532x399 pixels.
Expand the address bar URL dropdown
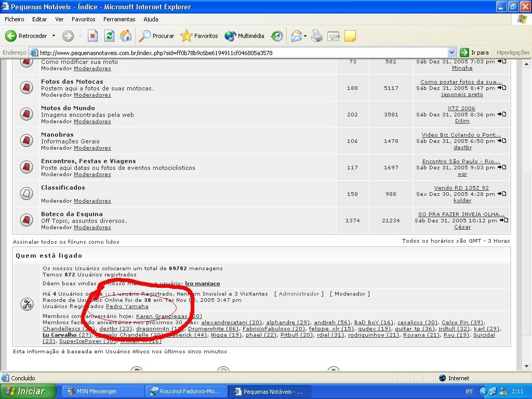point(451,52)
